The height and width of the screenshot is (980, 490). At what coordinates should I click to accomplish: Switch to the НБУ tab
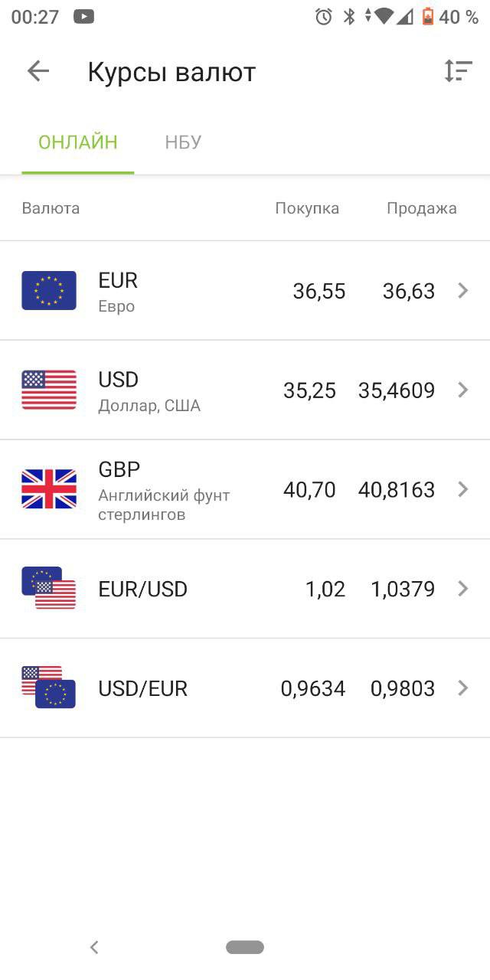click(x=183, y=142)
